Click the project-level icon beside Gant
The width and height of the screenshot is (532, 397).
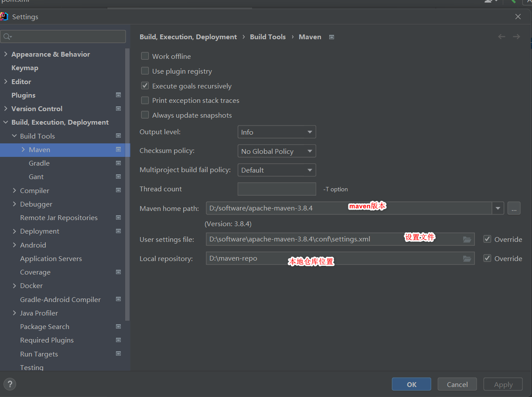[118, 176]
